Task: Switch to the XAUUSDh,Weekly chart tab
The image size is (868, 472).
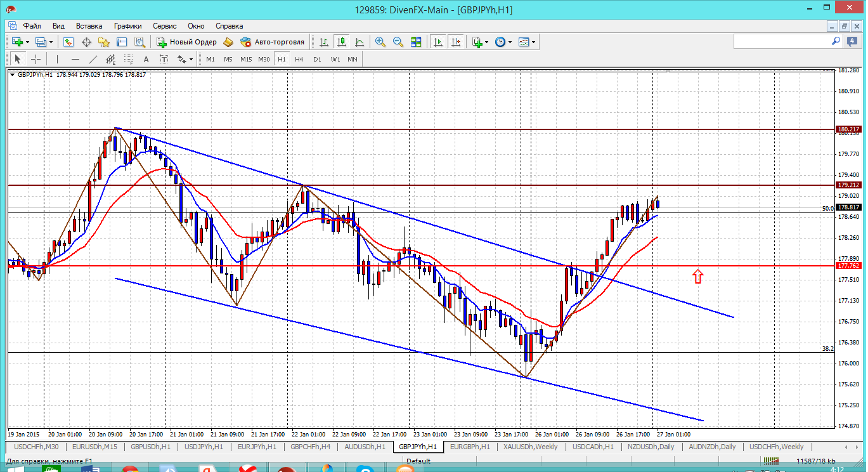Action: [x=531, y=447]
